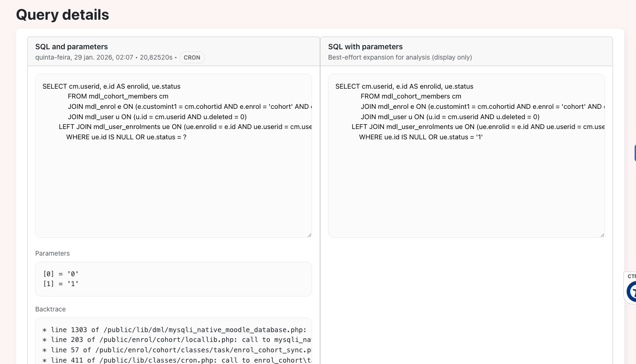Grab the left SQL textarea resize handle
Screen dimensions: 636x364
309,235
